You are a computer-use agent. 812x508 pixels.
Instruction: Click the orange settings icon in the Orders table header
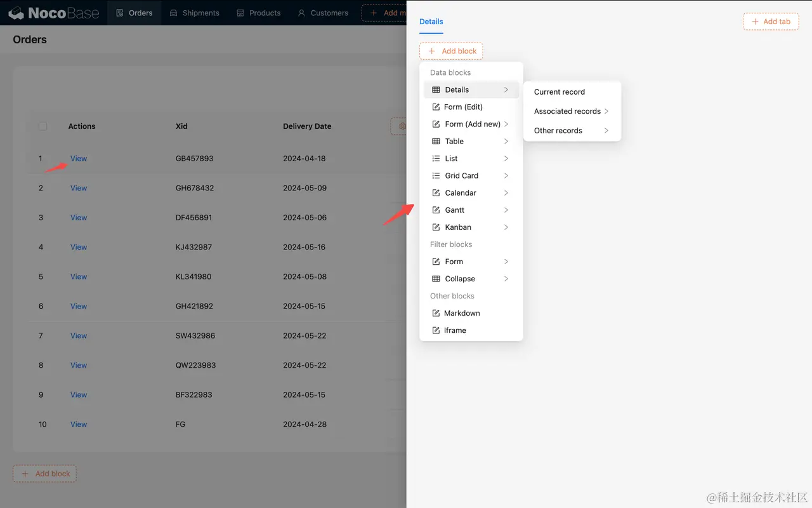(x=402, y=126)
